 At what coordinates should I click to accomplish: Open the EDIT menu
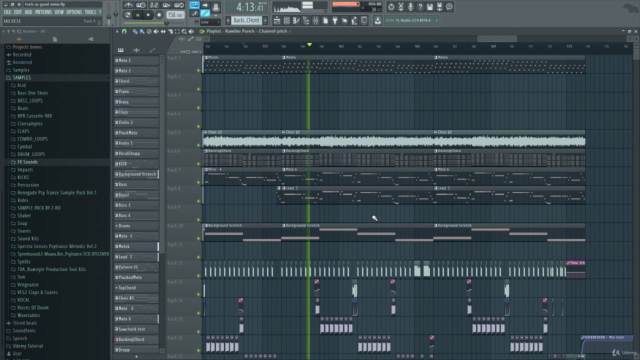coord(18,12)
